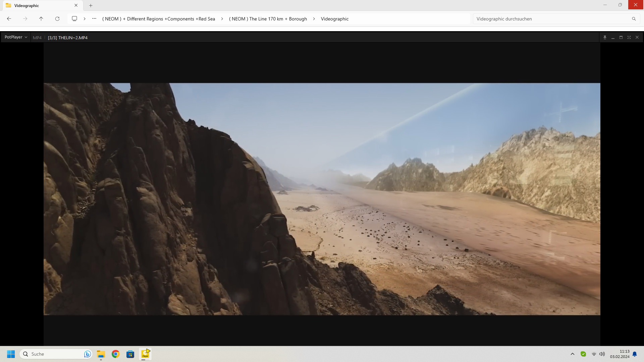Open '( NEOM ) + Different Regions' breadcrumb
The image size is (644, 362).
coord(159,19)
